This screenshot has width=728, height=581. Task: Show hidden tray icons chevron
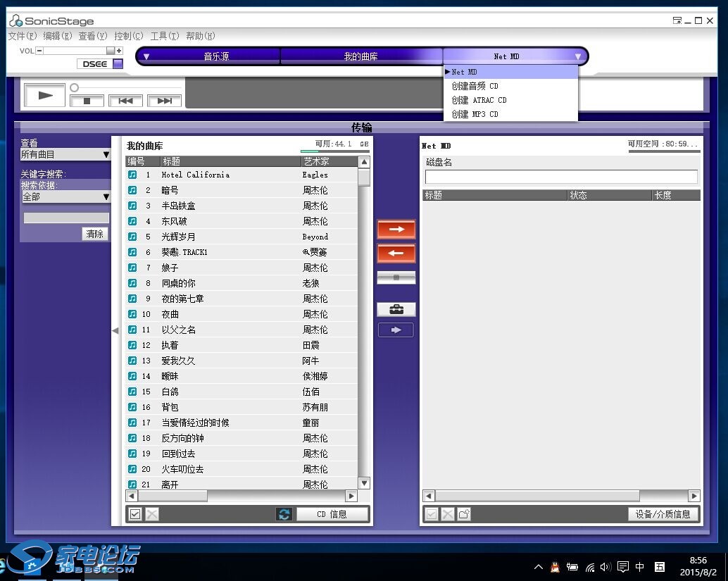539,567
